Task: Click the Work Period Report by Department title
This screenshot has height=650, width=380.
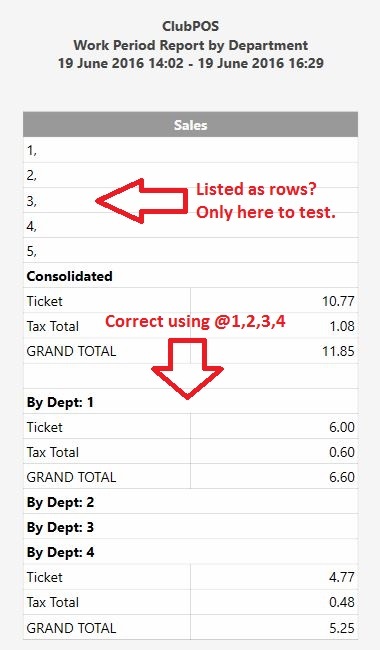Action: coord(191,45)
